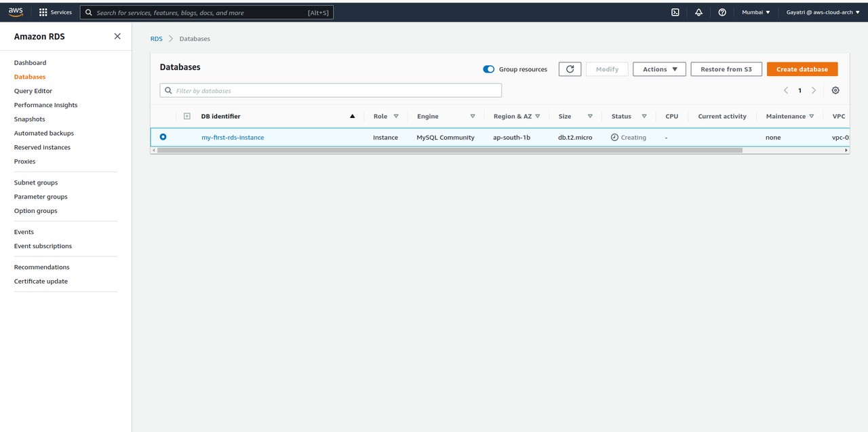Screen dimensions: 868x432
Task: Click the horizontal table scrollbar
Action: (x=450, y=151)
